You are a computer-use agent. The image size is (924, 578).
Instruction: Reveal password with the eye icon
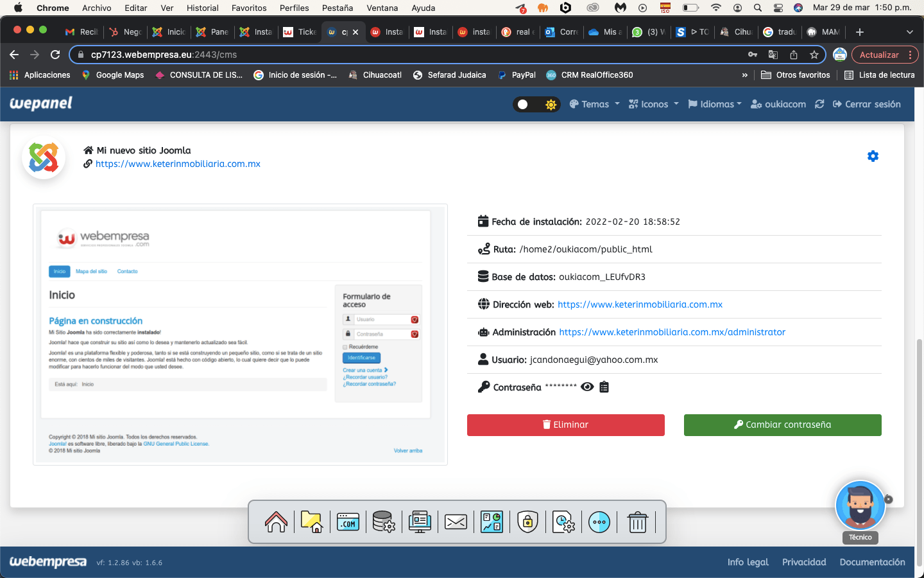[x=587, y=387]
